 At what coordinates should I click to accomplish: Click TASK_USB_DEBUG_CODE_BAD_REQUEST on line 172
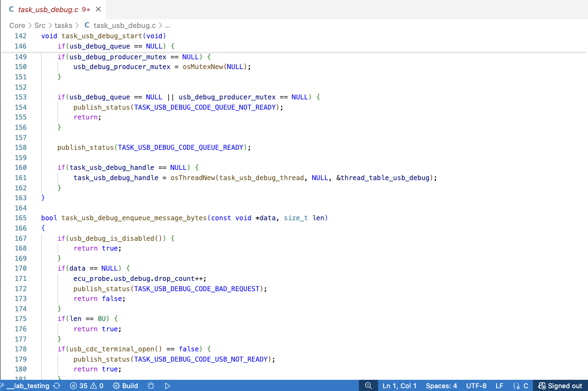(x=196, y=289)
